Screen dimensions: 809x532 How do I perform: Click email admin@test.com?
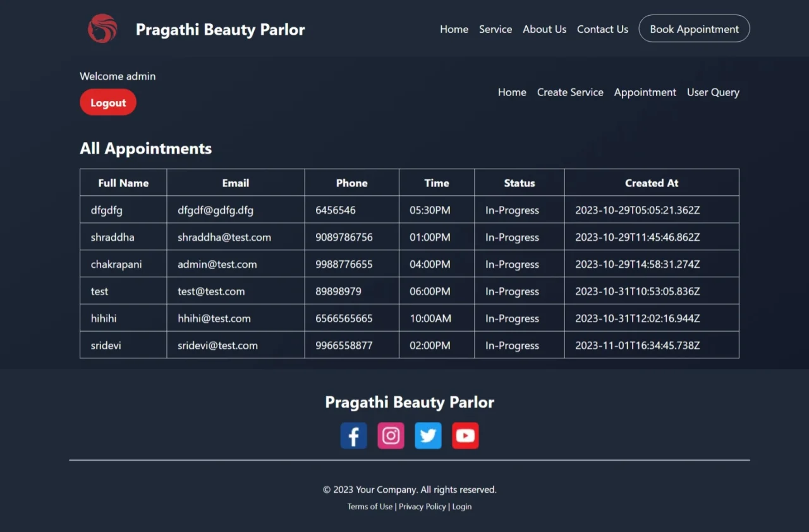pos(217,265)
